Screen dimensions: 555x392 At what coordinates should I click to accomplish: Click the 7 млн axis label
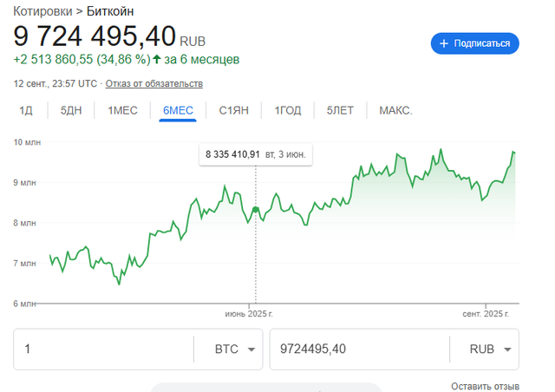pos(24,264)
